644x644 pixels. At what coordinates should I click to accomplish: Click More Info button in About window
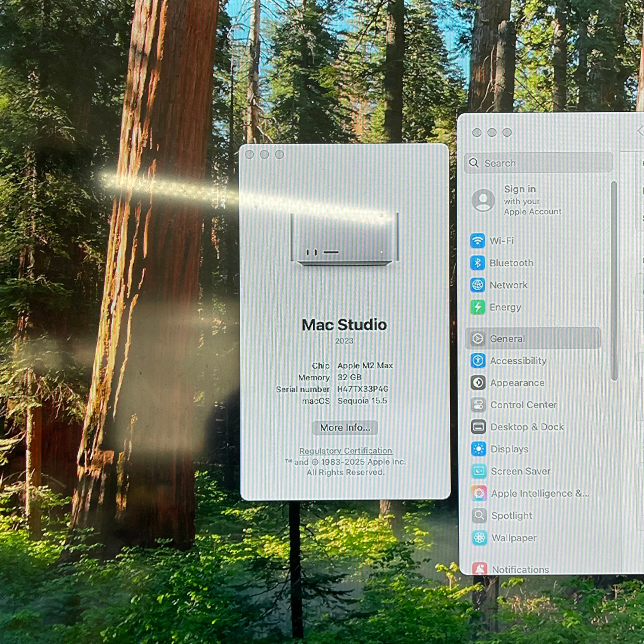(x=345, y=428)
